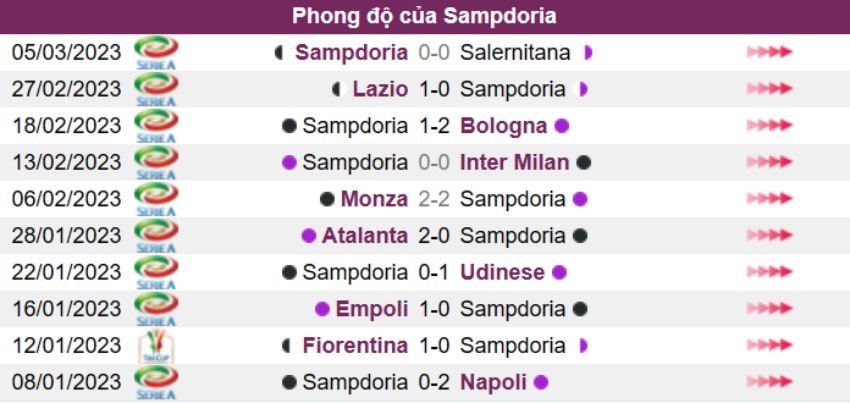
Task: Click the Fiorentina team name
Action: point(355,346)
